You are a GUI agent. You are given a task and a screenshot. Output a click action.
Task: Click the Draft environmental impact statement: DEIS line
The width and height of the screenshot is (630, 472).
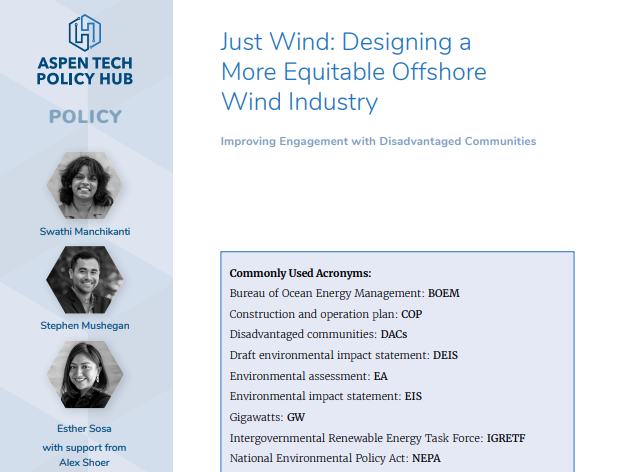pyautogui.click(x=344, y=356)
